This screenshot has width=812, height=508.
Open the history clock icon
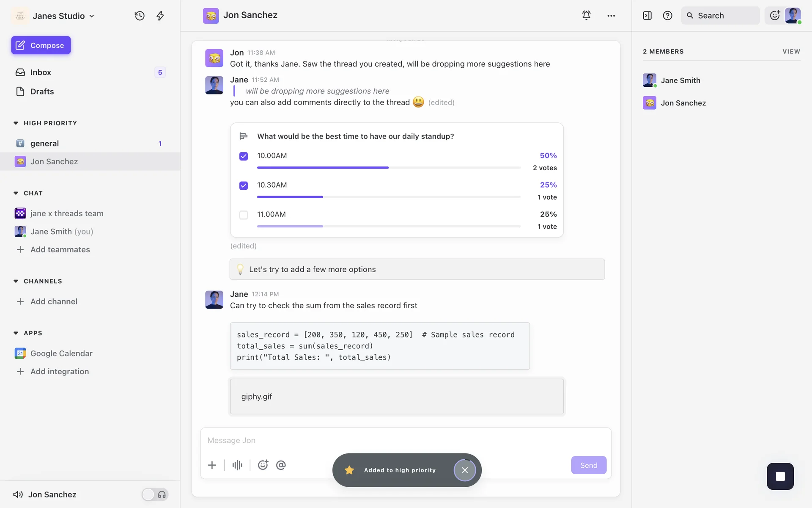[x=140, y=16]
